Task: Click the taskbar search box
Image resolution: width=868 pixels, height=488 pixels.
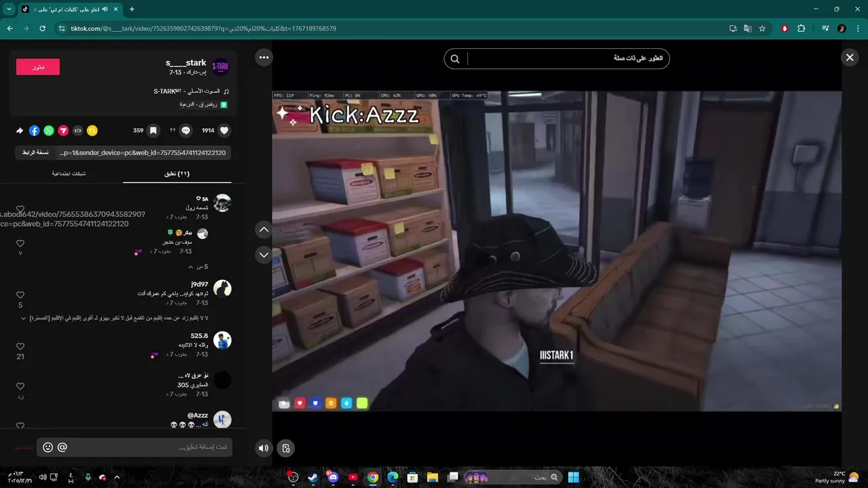Action: point(513,477)
